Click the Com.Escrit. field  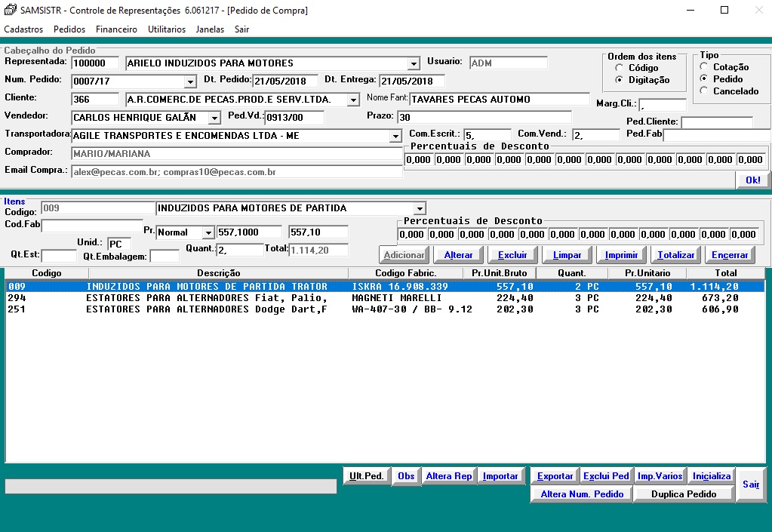(x=487, y=135)
